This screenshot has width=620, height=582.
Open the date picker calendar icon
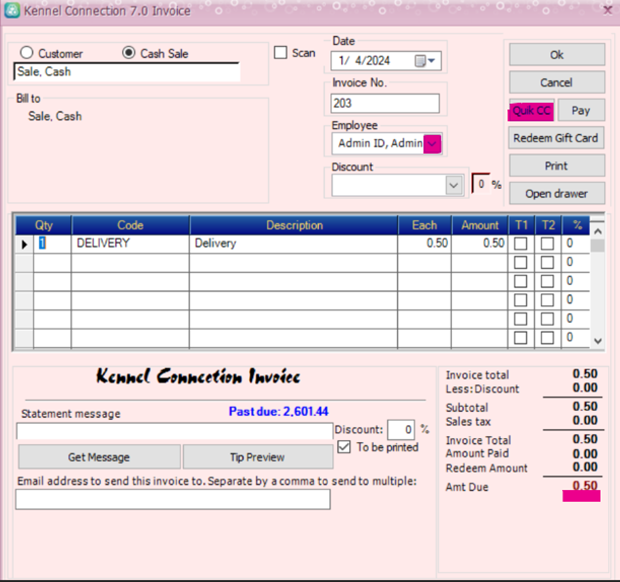click(x=420, y=61)
